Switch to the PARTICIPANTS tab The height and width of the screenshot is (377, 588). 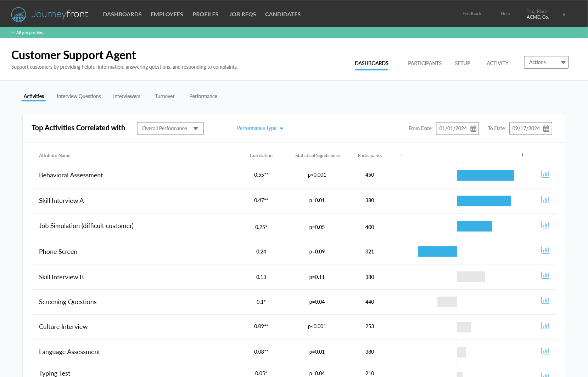[x=425, y=63]
